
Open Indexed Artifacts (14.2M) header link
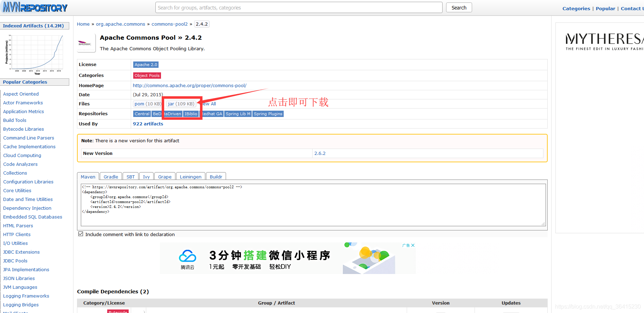click(33, 26)
